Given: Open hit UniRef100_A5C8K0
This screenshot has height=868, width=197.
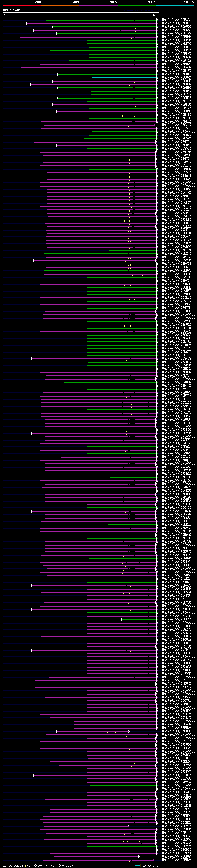Looking at the screenshot, I should [x=176, y=78].
